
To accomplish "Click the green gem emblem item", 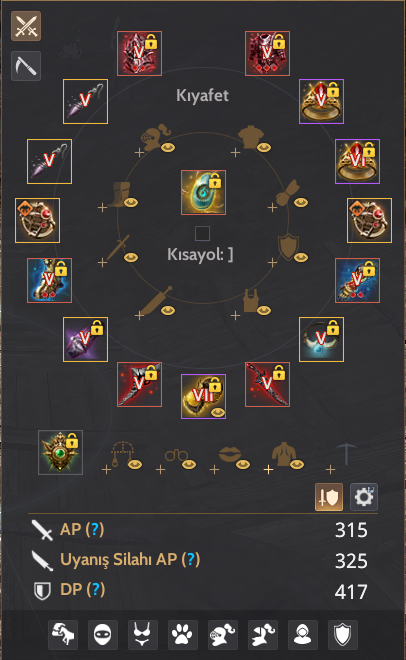I will click(x=60, y=452).
